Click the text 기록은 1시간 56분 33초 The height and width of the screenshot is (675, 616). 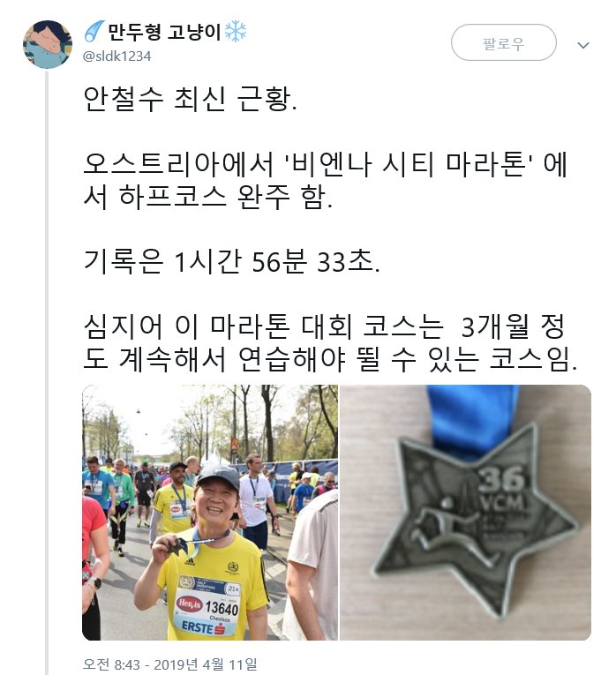tap(231, 261)
